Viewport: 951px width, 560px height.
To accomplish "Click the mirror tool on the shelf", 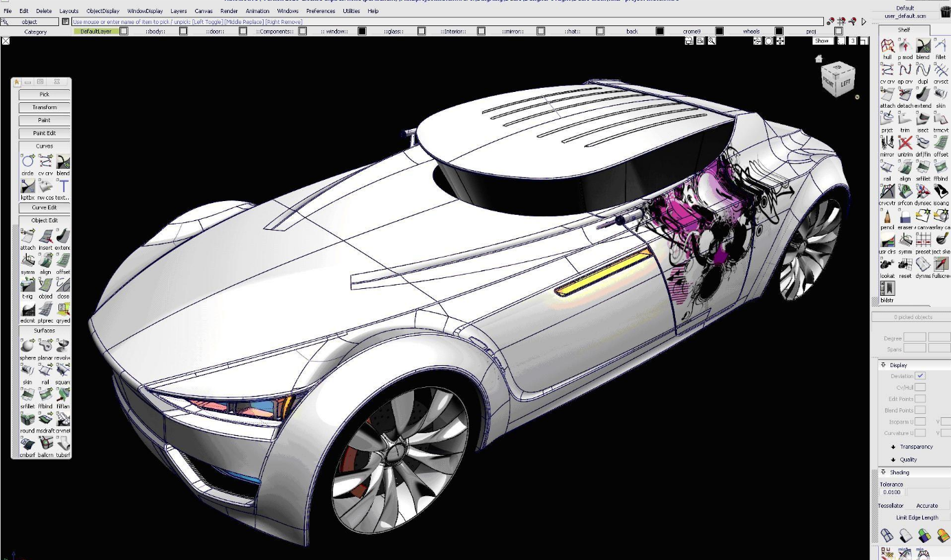I will pyautogui.click(x=887, y=143).
